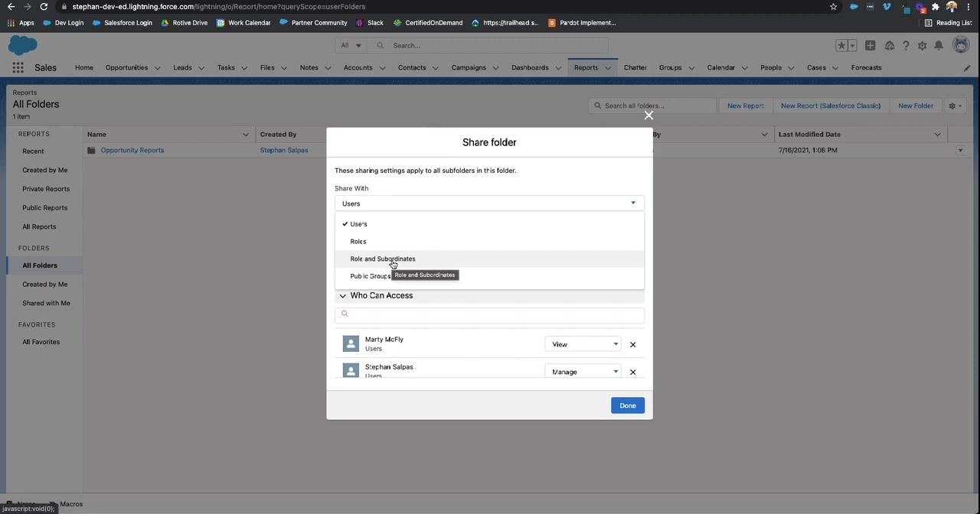This screenshot has width=980, height=514.
Task: Select All Favorites in sidebar
Action: (x=41, y=342)
